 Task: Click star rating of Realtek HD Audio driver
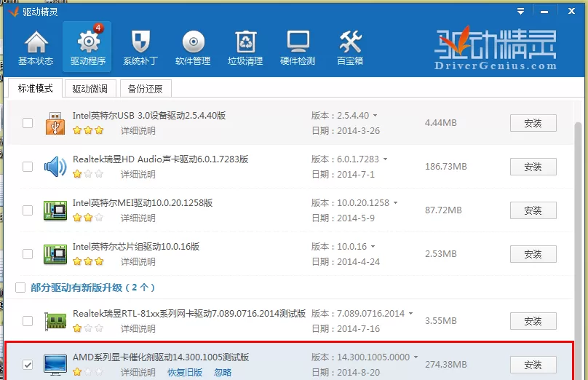point(88,174)
